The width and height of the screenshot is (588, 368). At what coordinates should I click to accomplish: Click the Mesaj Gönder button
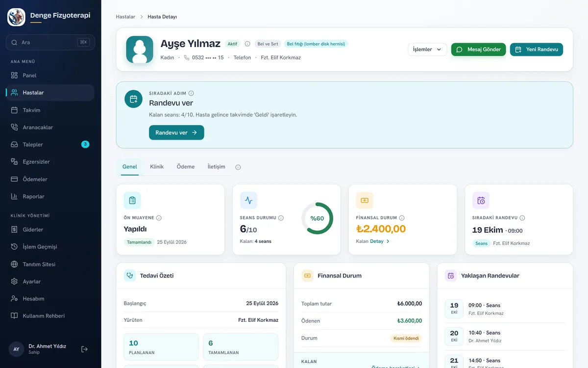478,50
